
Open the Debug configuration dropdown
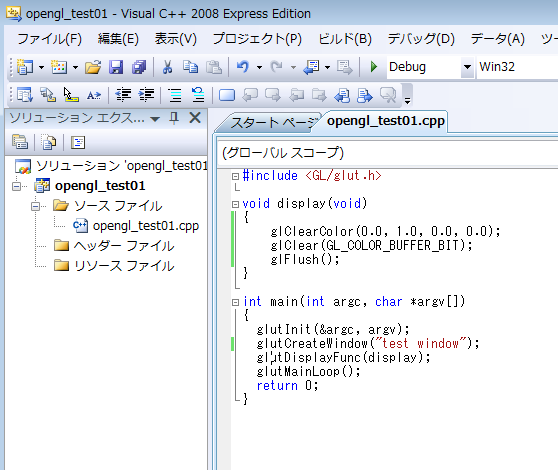tap(467, 67)
